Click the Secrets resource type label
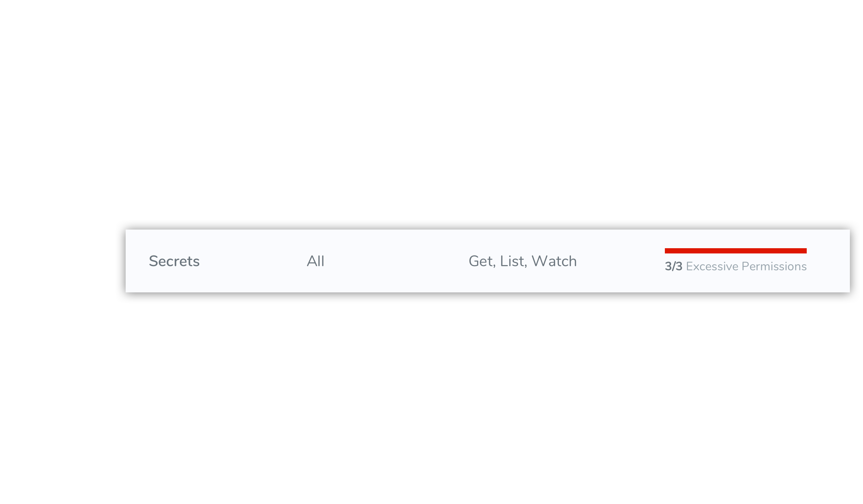The height and width of the screenshot is (504, 863). [174, 260]
